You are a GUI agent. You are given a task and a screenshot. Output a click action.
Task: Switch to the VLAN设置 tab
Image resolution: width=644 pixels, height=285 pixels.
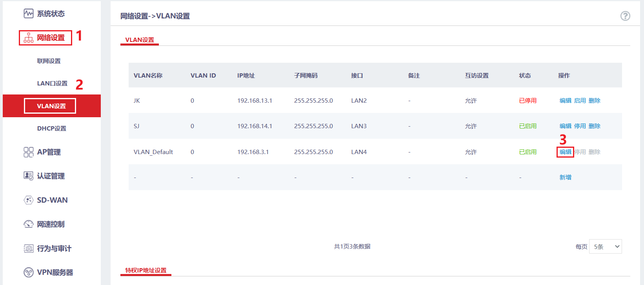140,40
